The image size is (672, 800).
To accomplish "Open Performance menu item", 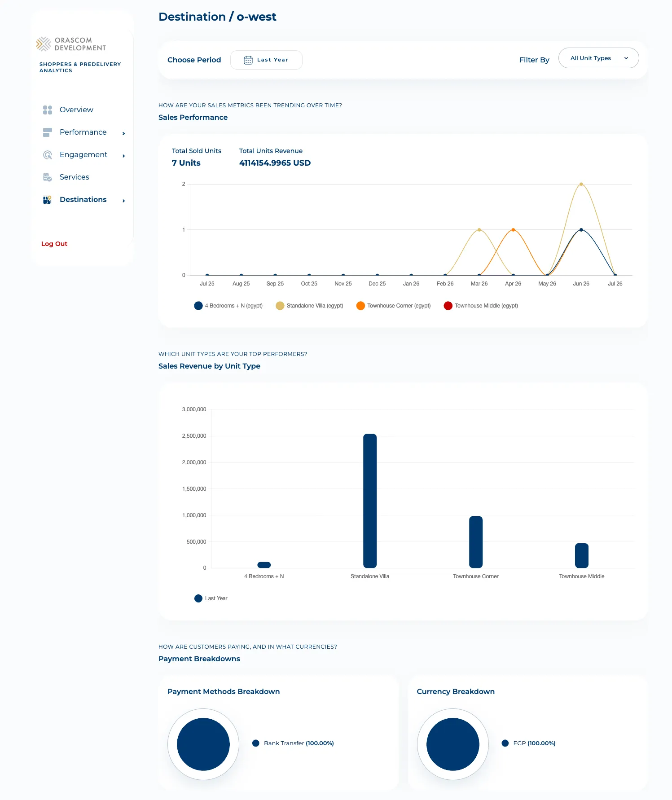I will (x=83, y=132).
